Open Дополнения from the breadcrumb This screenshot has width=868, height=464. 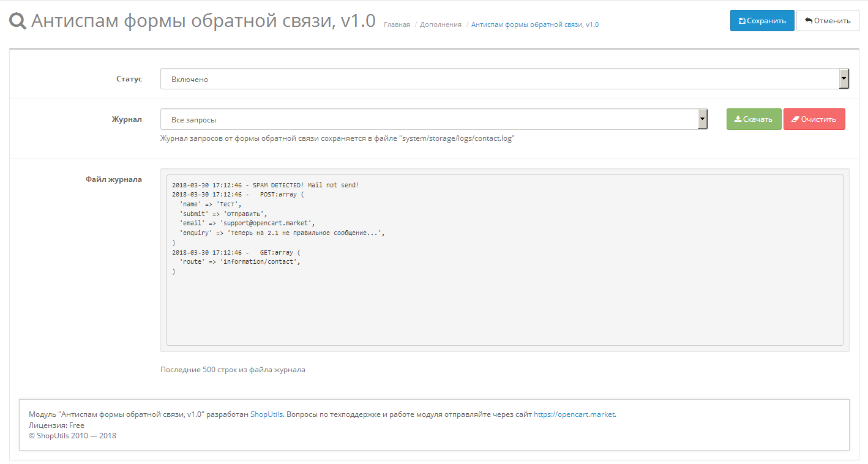point(441,24)
